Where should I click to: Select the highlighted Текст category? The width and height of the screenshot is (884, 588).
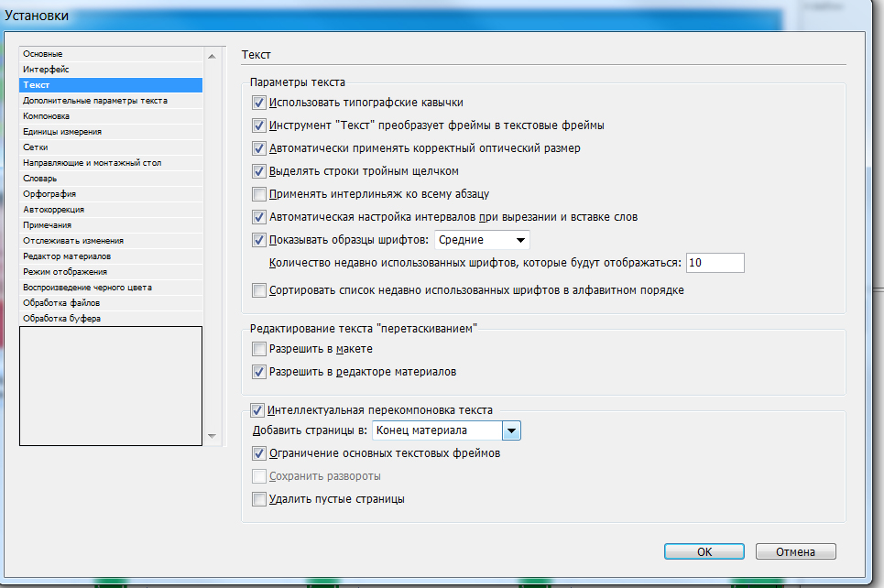point(111,84)
